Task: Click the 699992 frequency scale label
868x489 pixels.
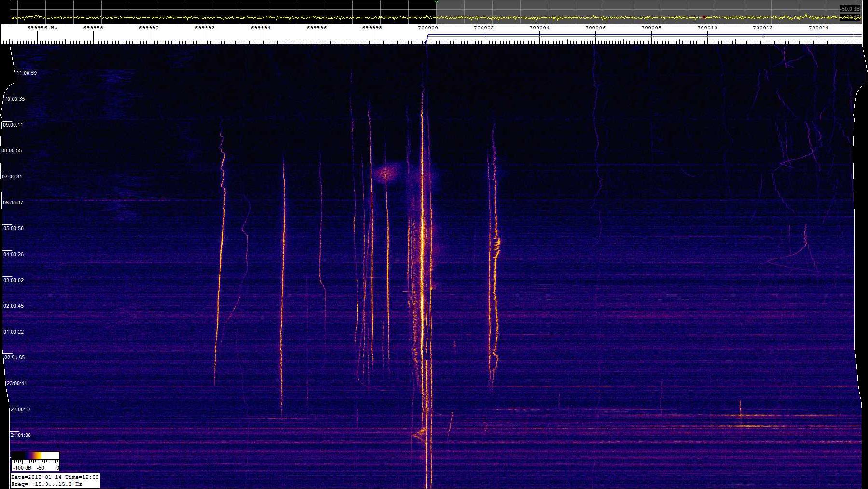Action: pyautogui.click(x=205, y=28)
